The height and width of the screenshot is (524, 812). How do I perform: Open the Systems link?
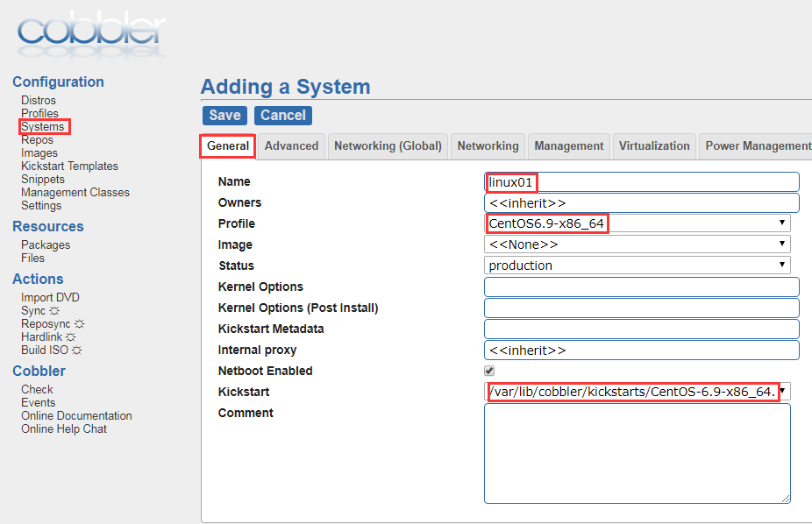pos(43,127)
